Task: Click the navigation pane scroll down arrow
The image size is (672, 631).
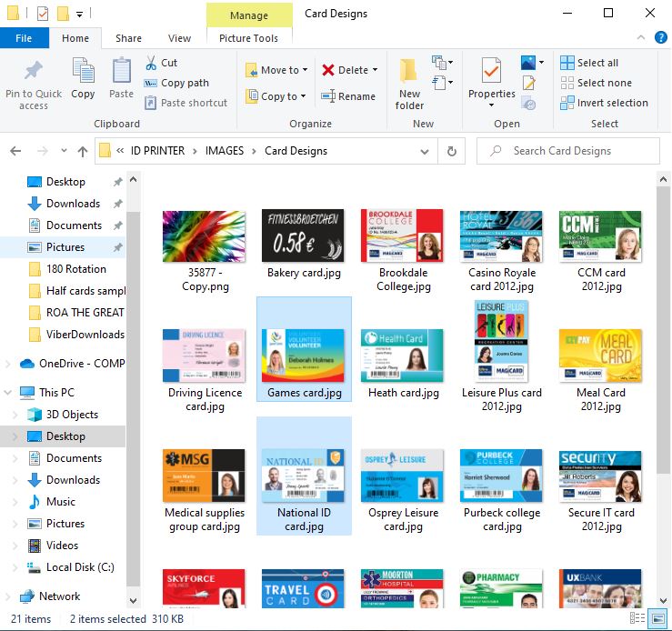Action: point(134,601)
